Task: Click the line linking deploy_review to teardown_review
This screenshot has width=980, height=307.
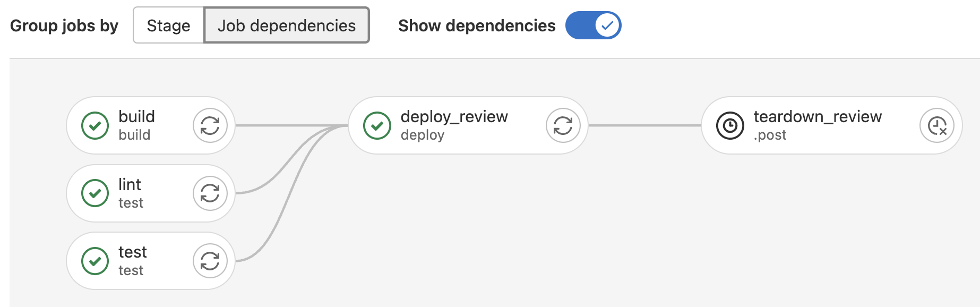Action: (644, 126)
